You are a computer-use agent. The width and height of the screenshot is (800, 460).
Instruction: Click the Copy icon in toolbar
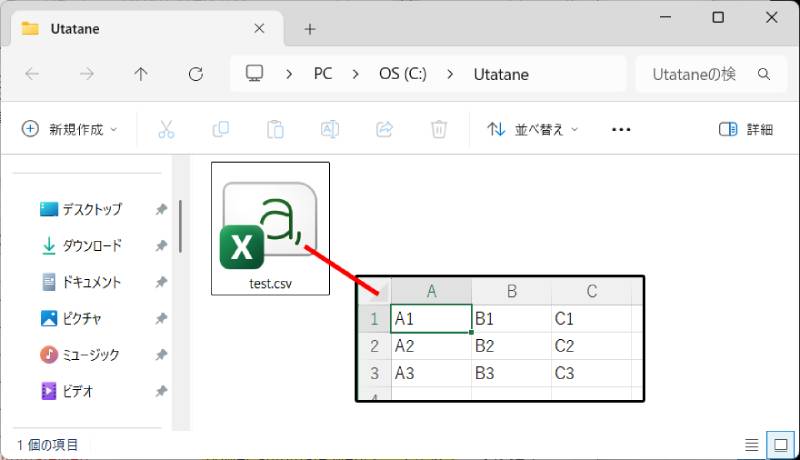[220, 129]
